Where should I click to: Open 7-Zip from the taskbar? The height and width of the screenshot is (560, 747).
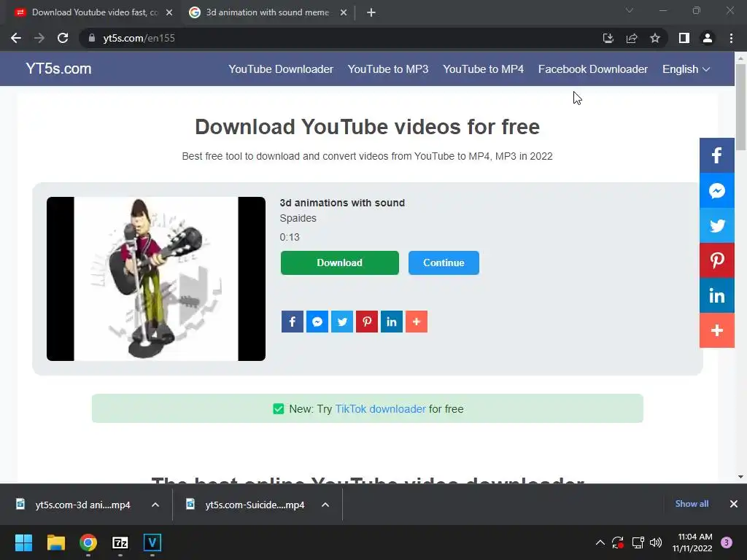pos(120,542)
